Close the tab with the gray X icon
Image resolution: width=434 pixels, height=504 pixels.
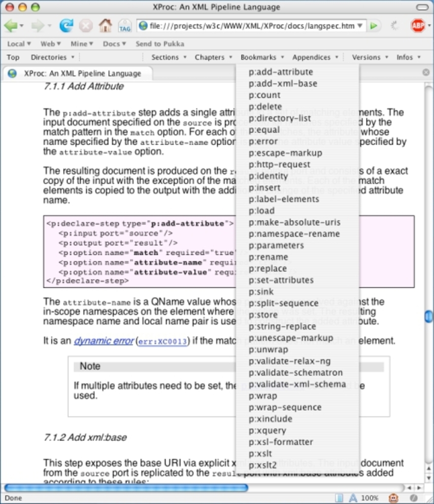[426, 73]
